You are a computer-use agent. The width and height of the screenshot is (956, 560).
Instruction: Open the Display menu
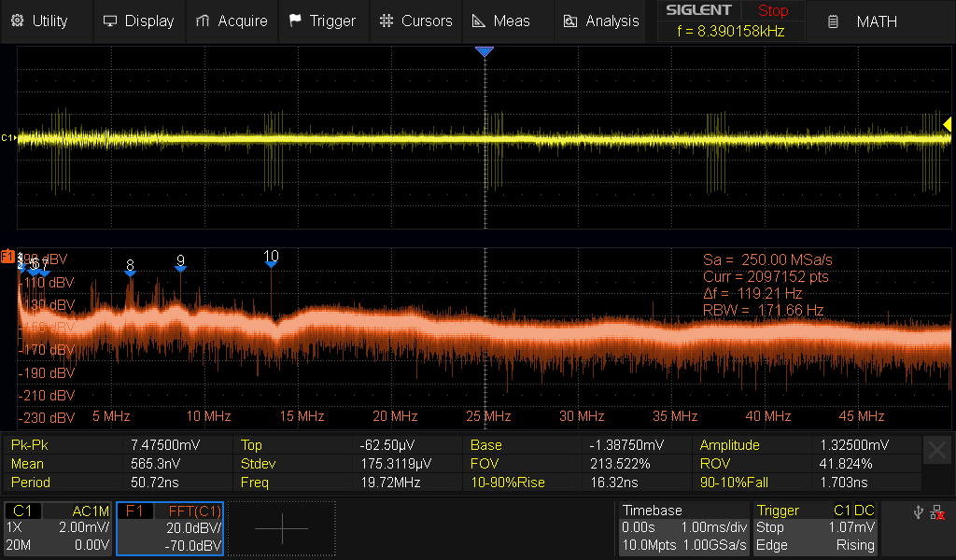click(x=138, y=21)
